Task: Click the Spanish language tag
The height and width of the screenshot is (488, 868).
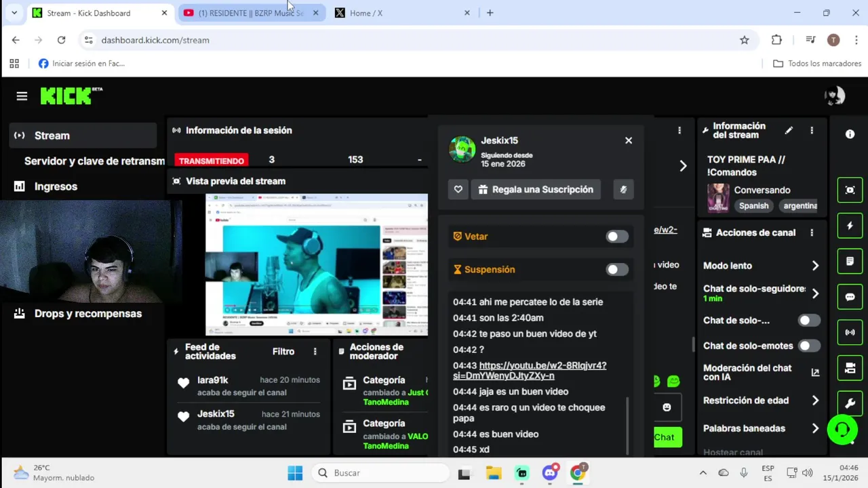Action: coord(754,206)
